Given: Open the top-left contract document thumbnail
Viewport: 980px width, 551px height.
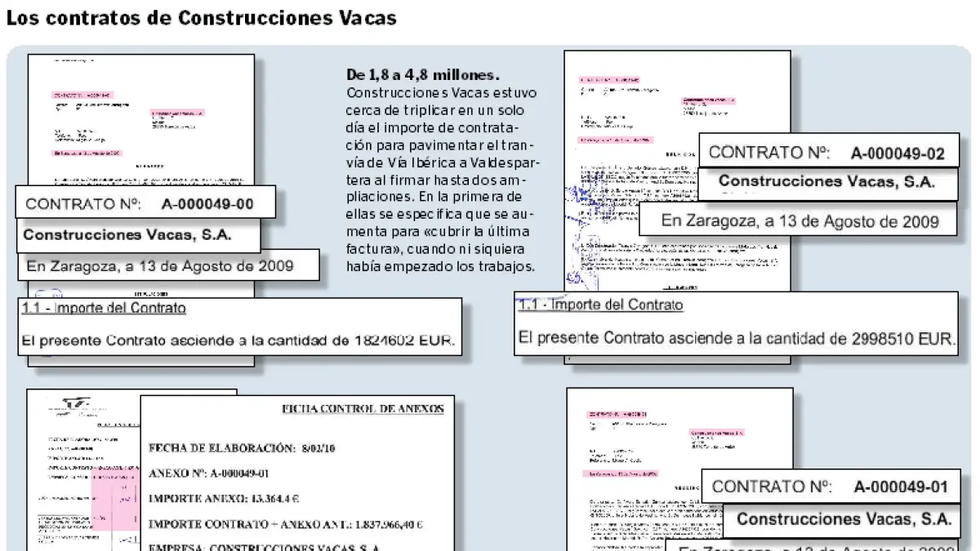Looking at the screenshot, I should tap(140, 122).
